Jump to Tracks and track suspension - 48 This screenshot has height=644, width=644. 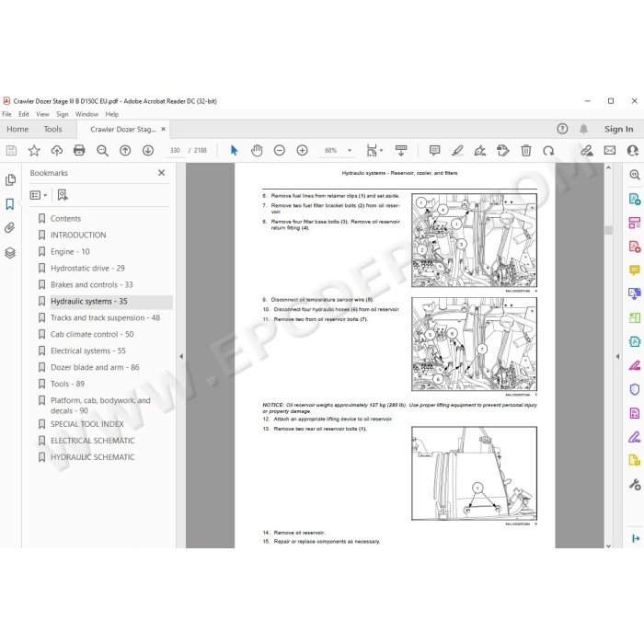coord(105,317)
